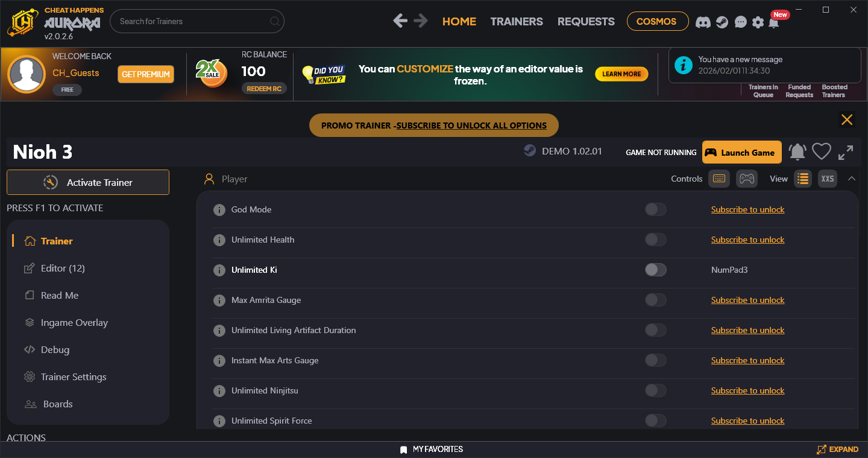Collapse the Player section chevron
Viewport: 868px width, 458px height.
[x=852, y=179]
